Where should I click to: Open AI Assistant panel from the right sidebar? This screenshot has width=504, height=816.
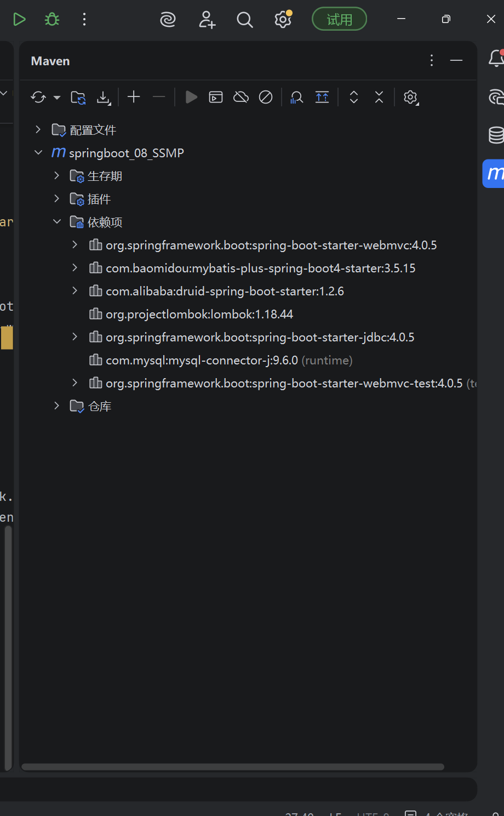[496, 97]
